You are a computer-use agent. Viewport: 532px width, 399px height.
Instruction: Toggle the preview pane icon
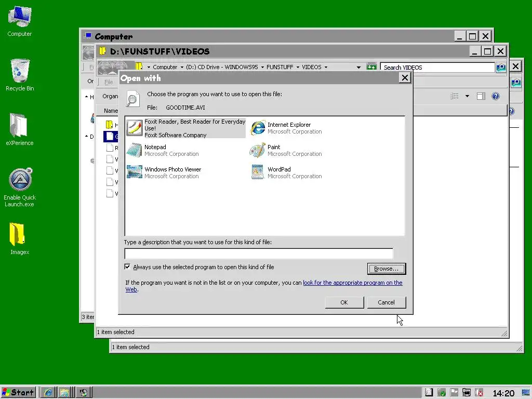(481, 96)
